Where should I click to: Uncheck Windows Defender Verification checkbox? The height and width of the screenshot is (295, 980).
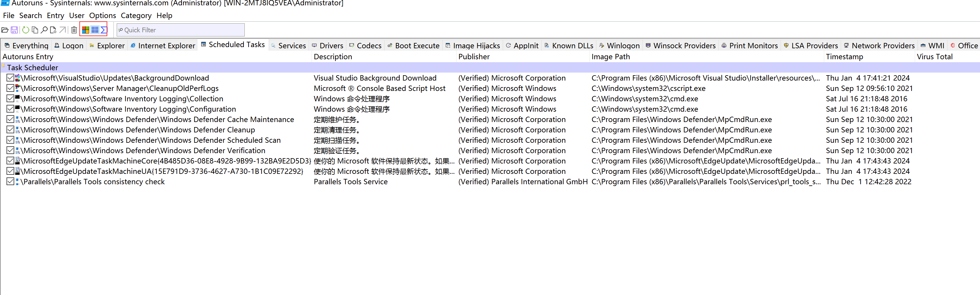click(x=10, y=150)
